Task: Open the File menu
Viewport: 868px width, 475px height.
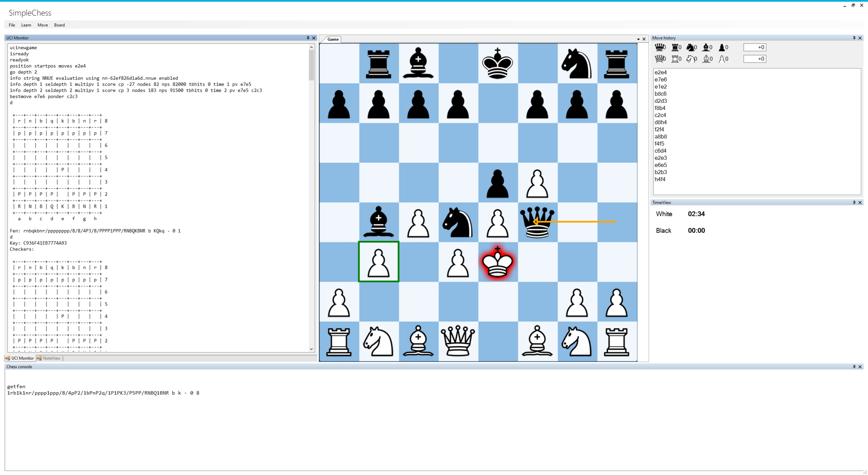Action: pos(12,25)
